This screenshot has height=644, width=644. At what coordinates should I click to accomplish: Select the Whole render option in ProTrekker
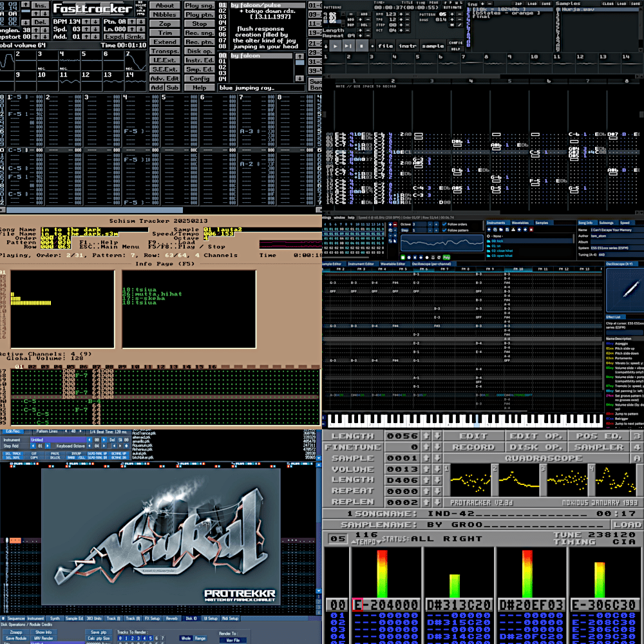pyautogui.click(x=186, y=638)
